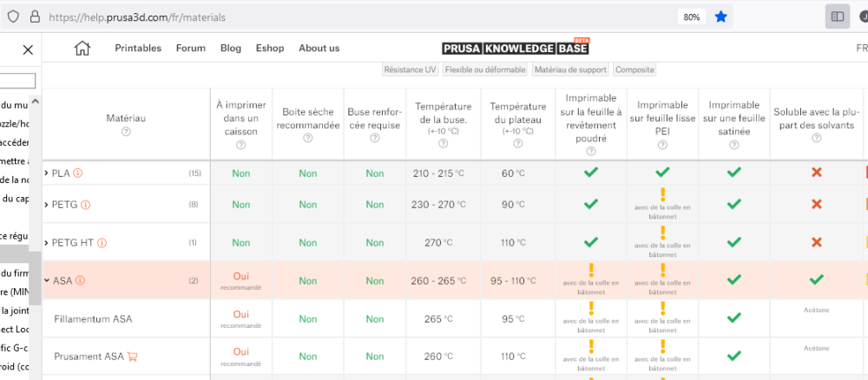The image size is (868, 380).
Task: Click the info icon next to ASA
Action: click(x=80, y=281)
